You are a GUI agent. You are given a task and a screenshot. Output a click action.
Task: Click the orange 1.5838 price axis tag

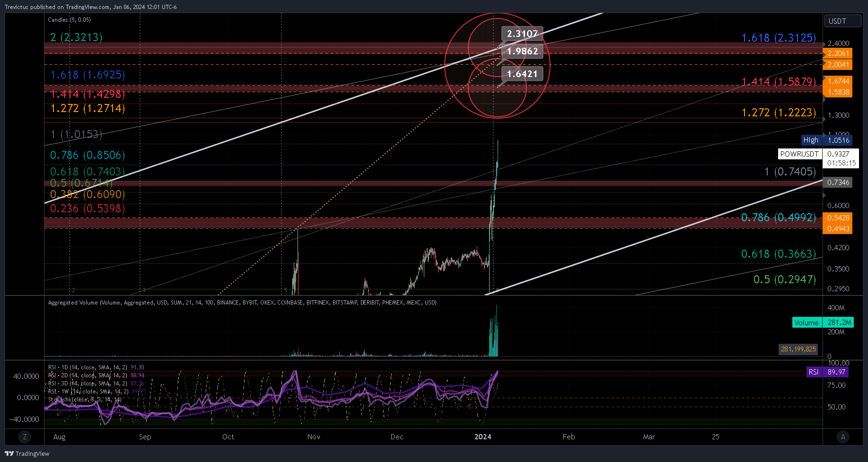pos(838,92)
